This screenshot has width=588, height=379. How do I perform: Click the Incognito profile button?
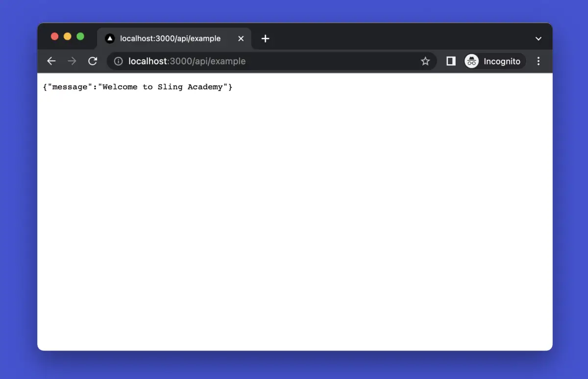495,61
